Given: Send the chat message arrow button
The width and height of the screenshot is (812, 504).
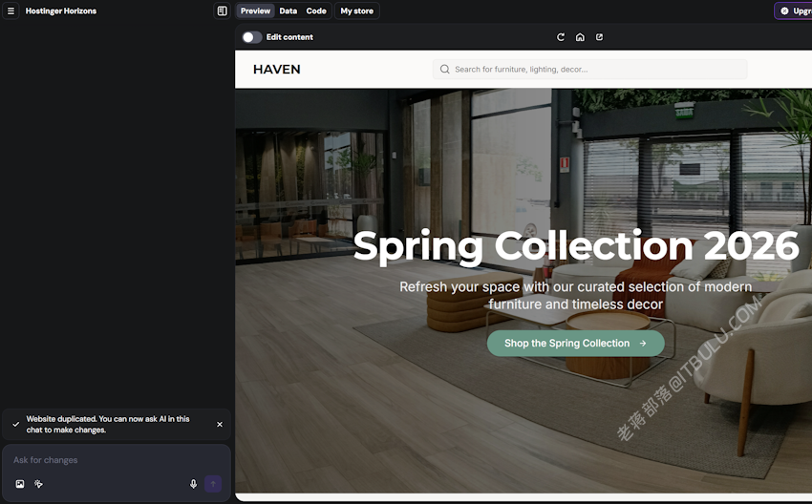Looking at the screenshot, I should click(x=213, y=484).
